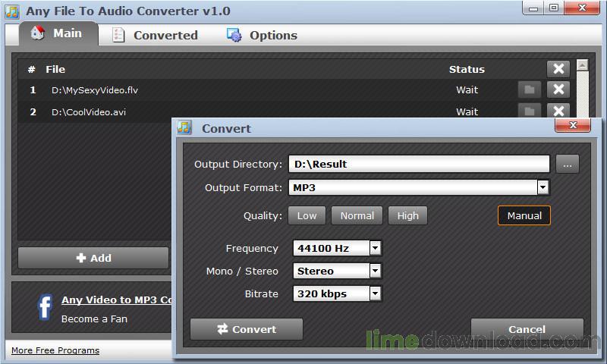Select Normal quality preset
This screenshot has height=364, width=607.
point(357,215)
